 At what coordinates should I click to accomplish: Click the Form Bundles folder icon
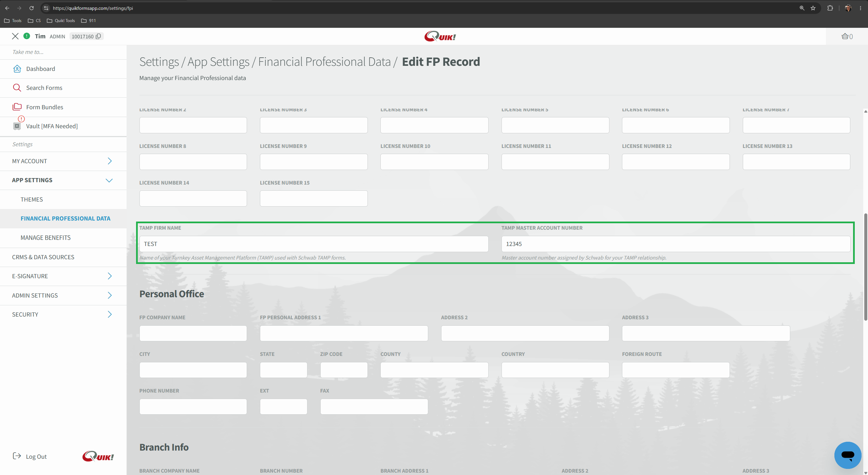17,107
